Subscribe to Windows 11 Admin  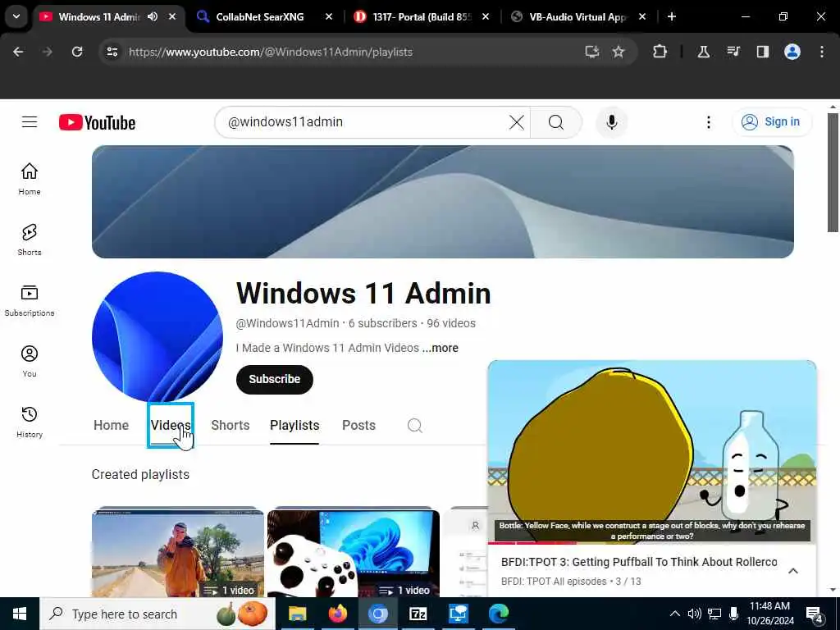274,379
